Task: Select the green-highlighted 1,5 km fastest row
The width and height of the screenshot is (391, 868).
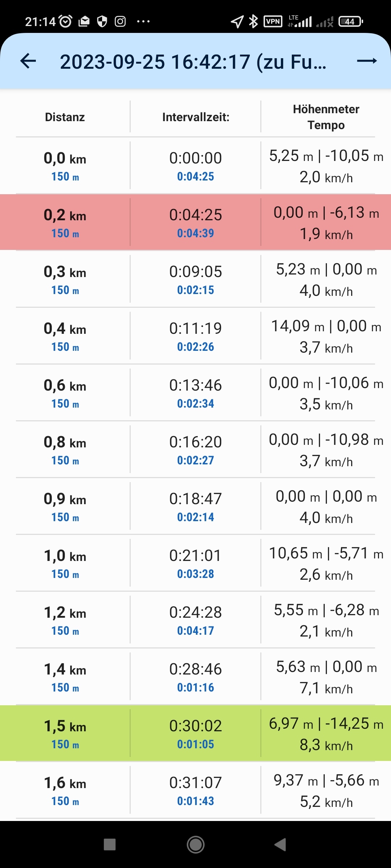Action: click(x=195, y=733)
